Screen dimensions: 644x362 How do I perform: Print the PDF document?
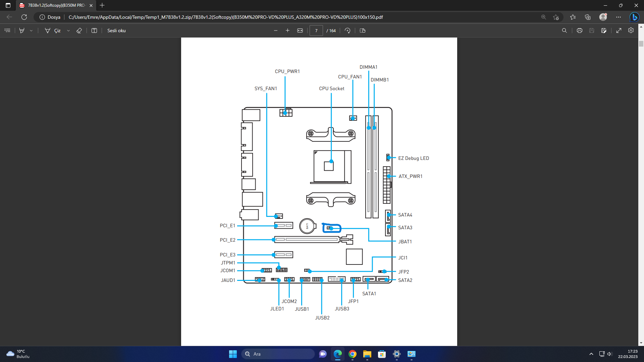pyautogui.click(x=580, y=31)
